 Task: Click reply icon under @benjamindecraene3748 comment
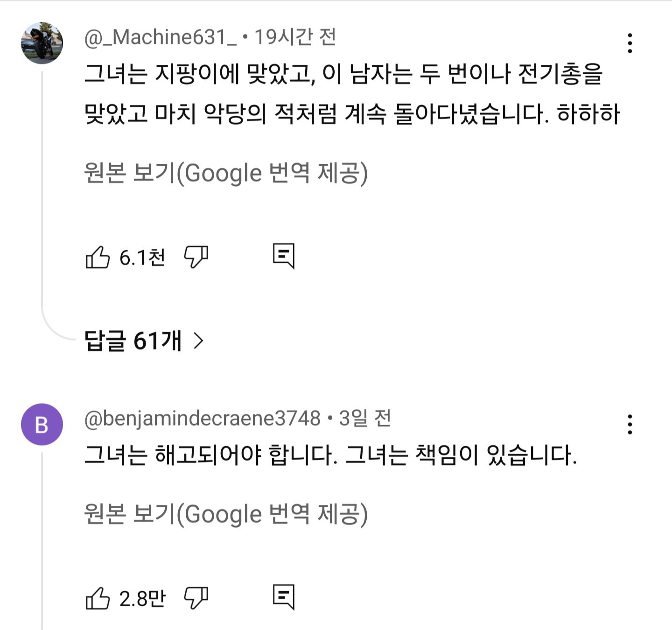click(x=284, y=597)
